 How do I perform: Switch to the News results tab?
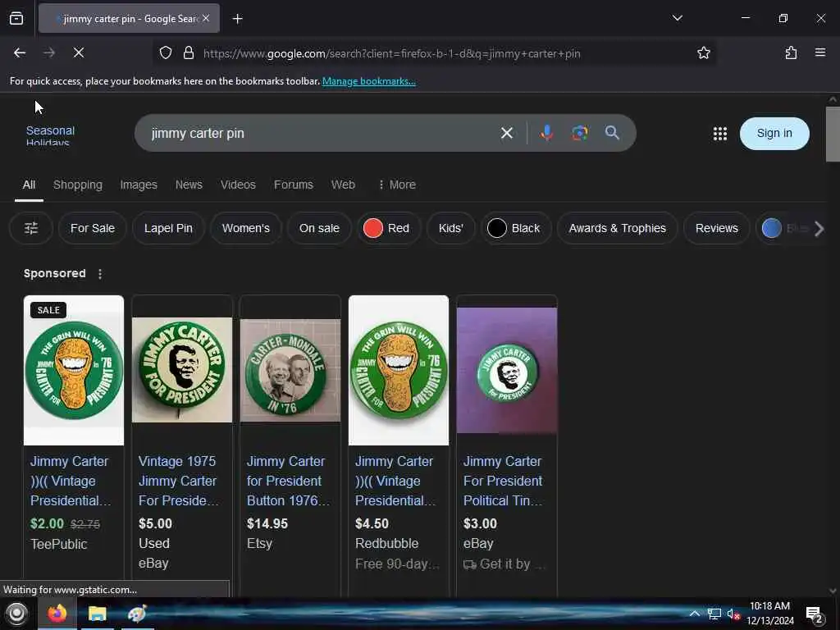pos(189,185)
